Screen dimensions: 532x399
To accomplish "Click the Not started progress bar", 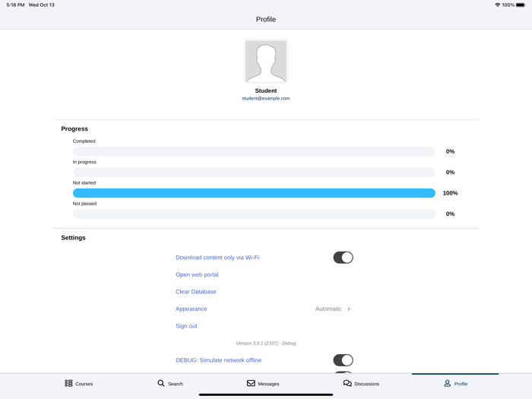I will (254, 193).
